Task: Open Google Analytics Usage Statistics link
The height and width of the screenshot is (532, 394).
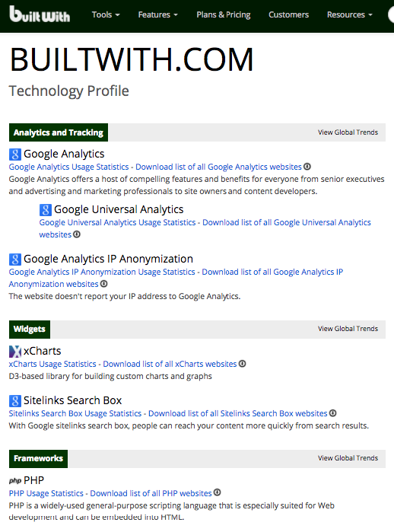Action: point(68,167)
